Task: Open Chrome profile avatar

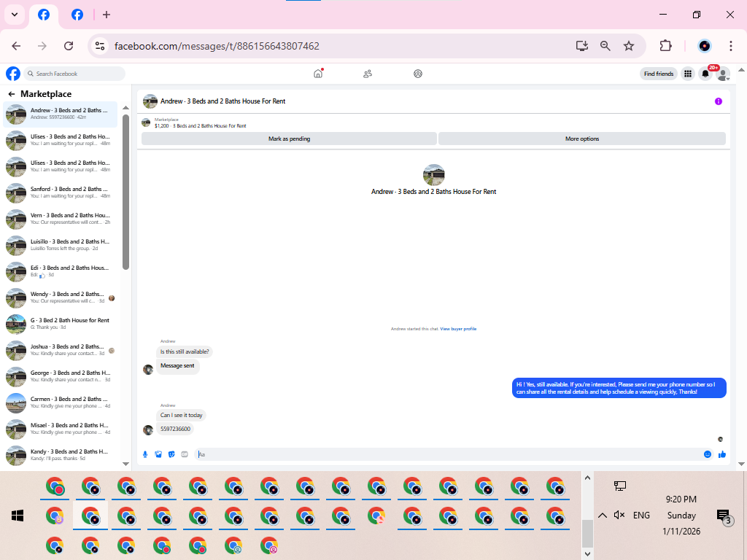Action: pos(705,46)
